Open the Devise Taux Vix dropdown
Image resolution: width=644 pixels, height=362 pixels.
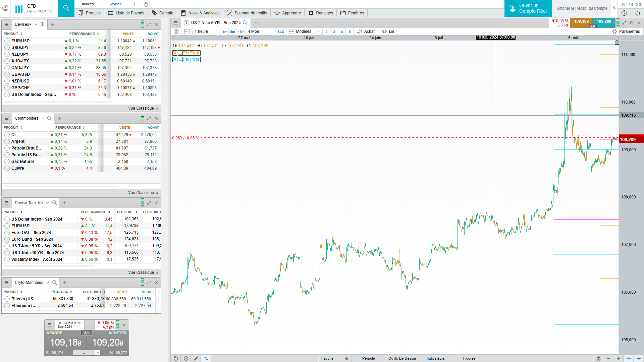point(48,203)
